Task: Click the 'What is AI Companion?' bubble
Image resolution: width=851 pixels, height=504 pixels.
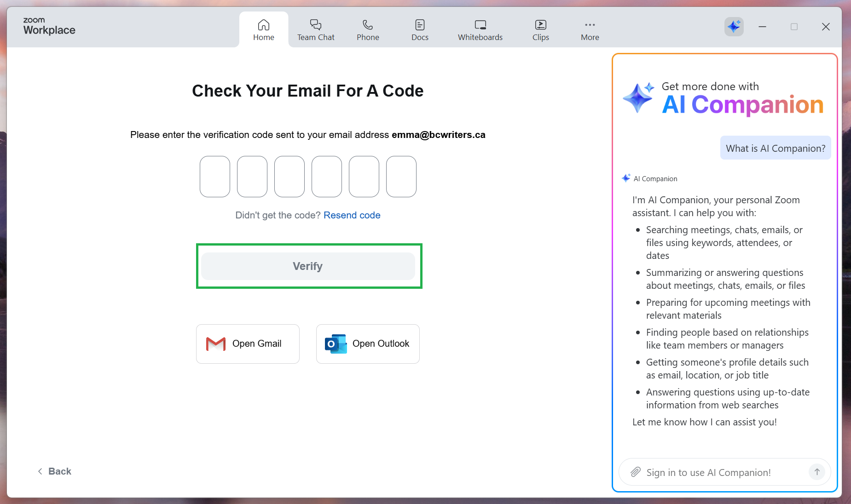Action: [x=776, y=148]
